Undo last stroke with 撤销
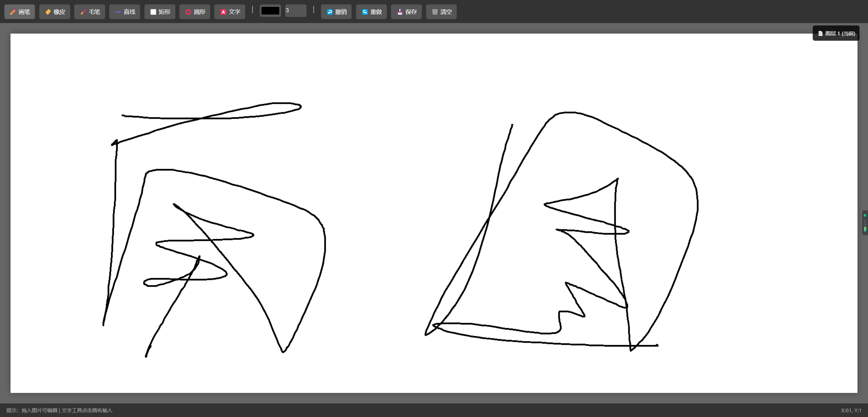This screenshot has width=868, height=417. (336, 12)
